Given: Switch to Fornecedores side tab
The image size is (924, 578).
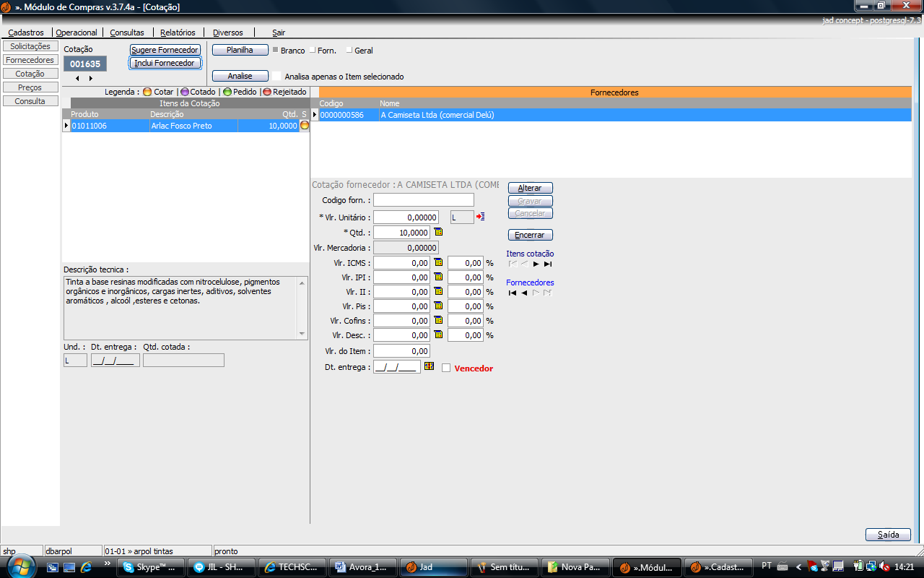Looking at the screenshot, I should tap(30, 60).
